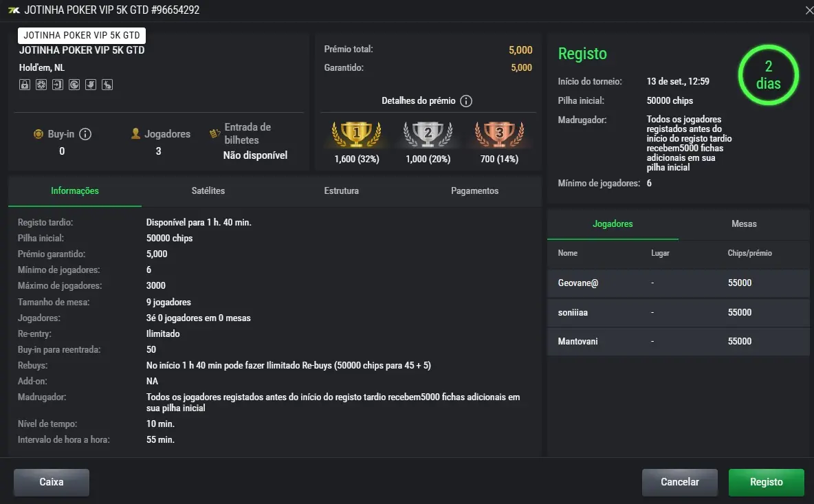This screenshot has height=504, width=814.
Task: Open the Caixa cashier button
Action: (x=52, y=482)
